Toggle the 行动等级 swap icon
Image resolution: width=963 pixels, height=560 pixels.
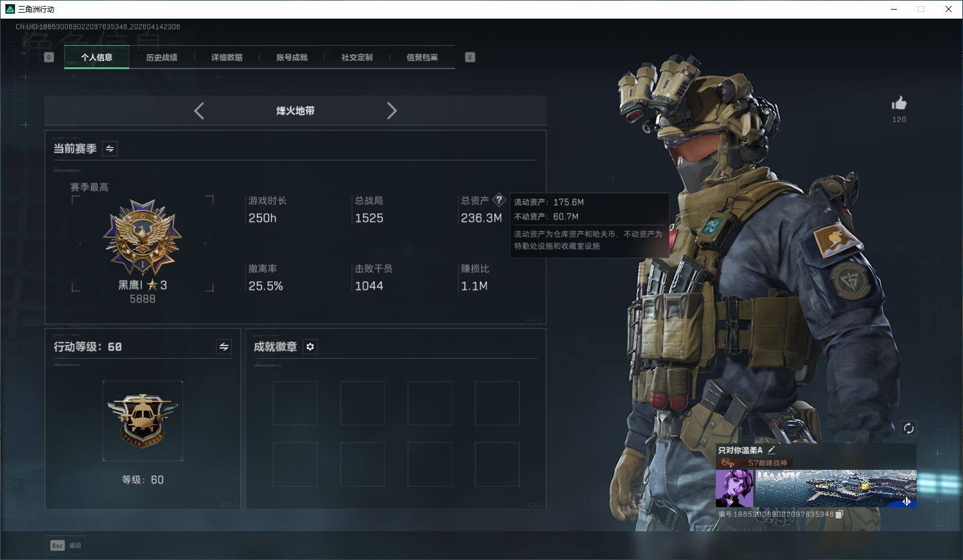pos(224,347)
